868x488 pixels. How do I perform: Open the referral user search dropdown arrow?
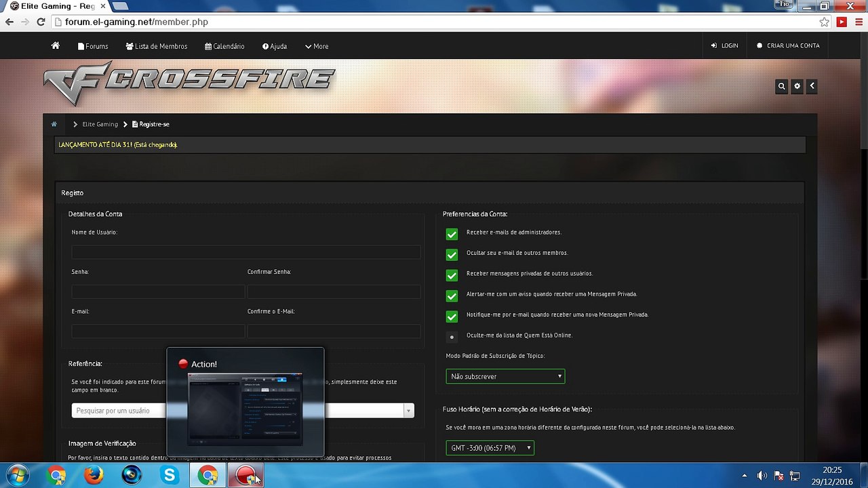tap(408, 410)
